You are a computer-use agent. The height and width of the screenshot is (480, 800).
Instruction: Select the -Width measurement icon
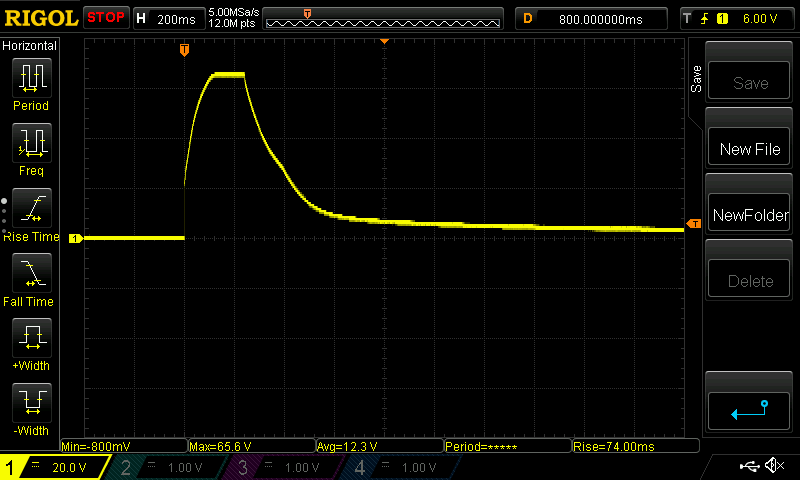tap(31, 403)
